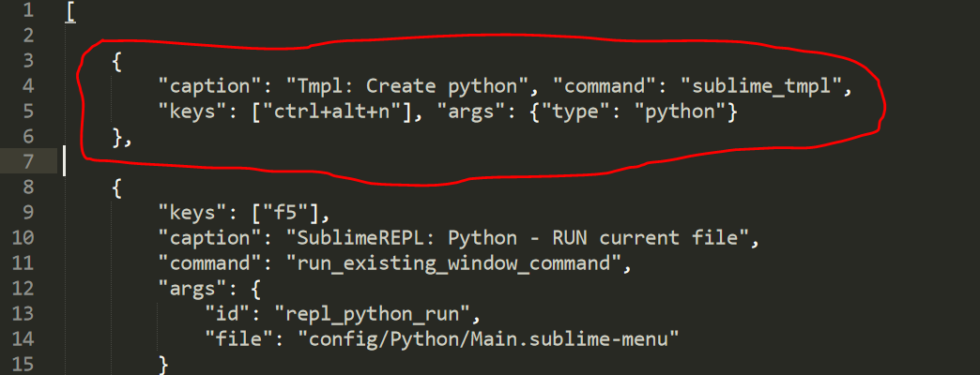Click line number 9 in the gutter

click(x=30, y=212)
